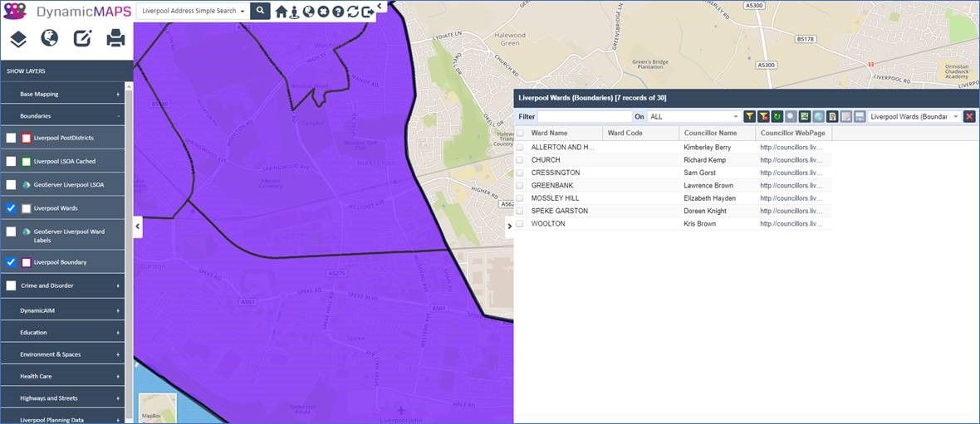Collapse the left sidebar arrow handle
The height and width of the screenshot is (424, 980).
click(138, 227)
